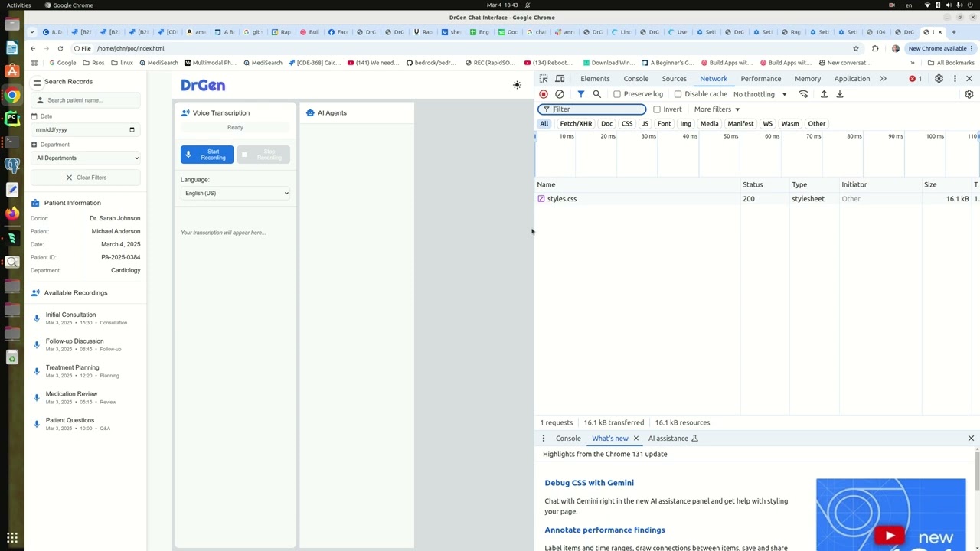
Task: Switch to the Performance tab
Action: tap(761, 79)
